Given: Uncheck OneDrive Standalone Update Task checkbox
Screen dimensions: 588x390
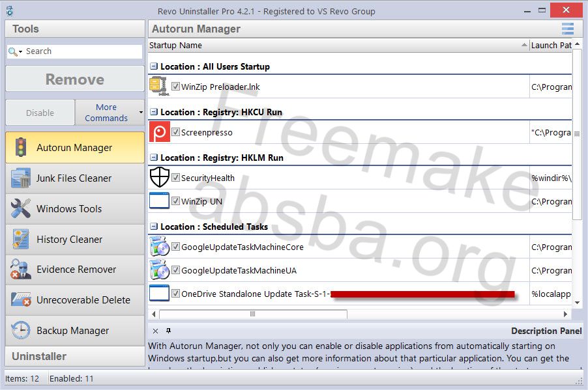Looking at the screenshot, I should pos(175,294).
